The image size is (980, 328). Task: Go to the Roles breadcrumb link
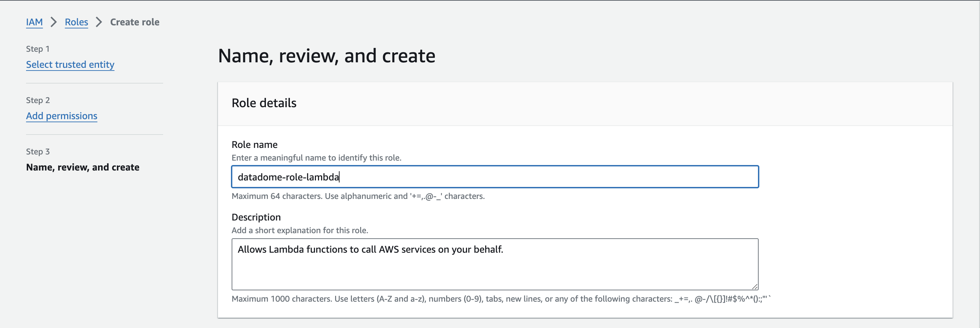click(76, 22)
